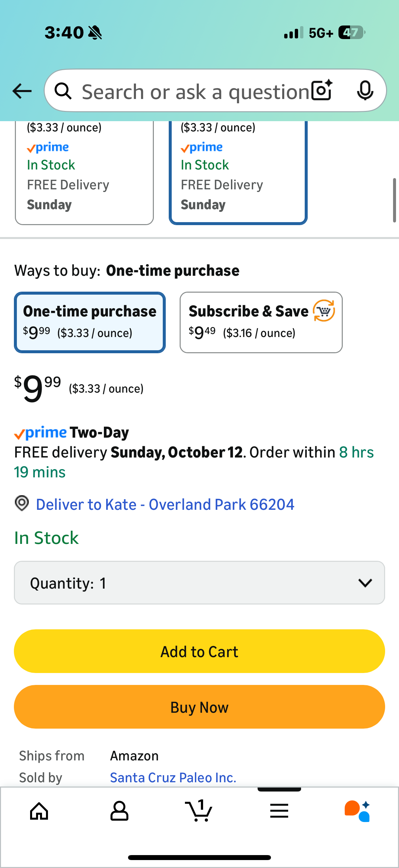
Task: Tap the delivery location pin icon
Action: pyautogui.click(x=22, y=504)
